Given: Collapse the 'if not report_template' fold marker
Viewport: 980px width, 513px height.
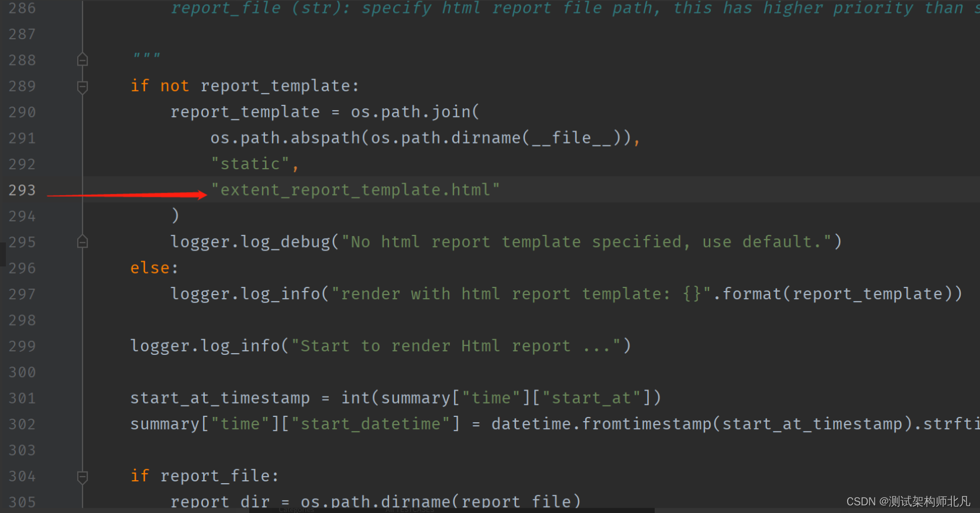Looking at the screenshot, I should point(82,87).
